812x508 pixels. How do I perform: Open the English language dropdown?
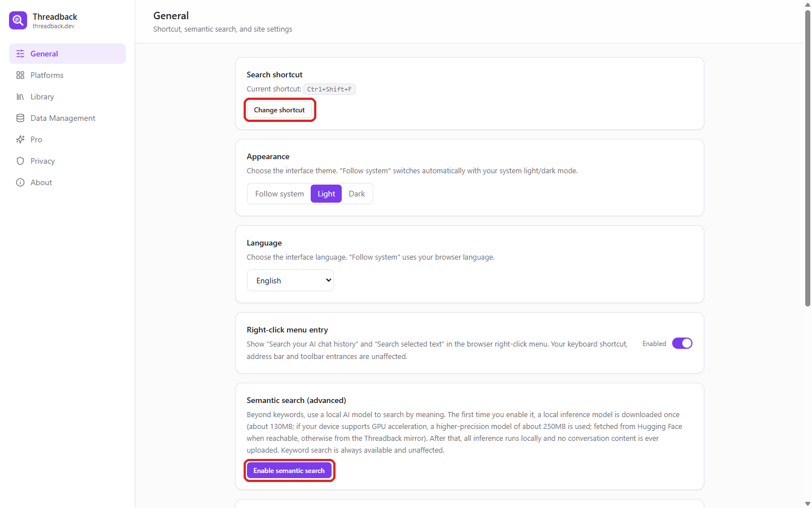tap(290, 281)
